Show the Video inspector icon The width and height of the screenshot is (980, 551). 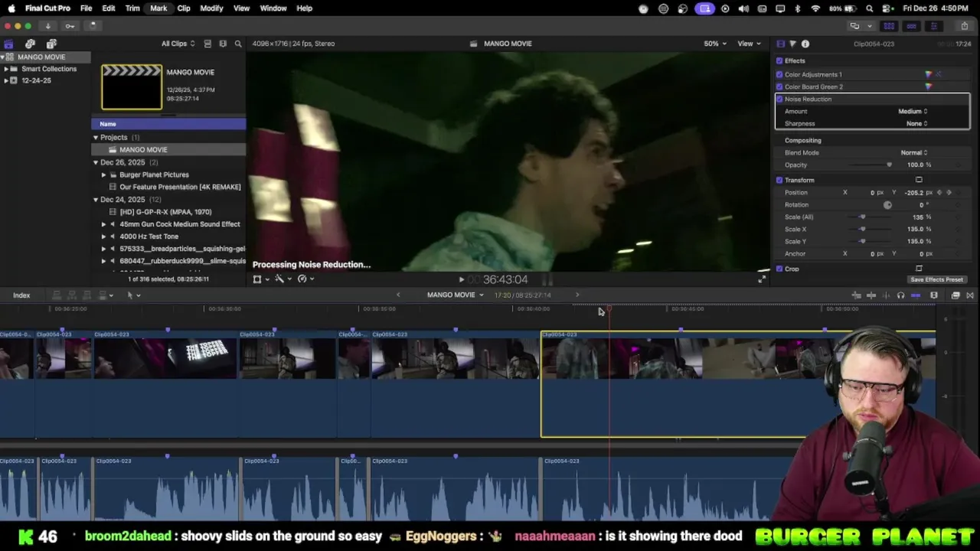click(x=780, y=44)
